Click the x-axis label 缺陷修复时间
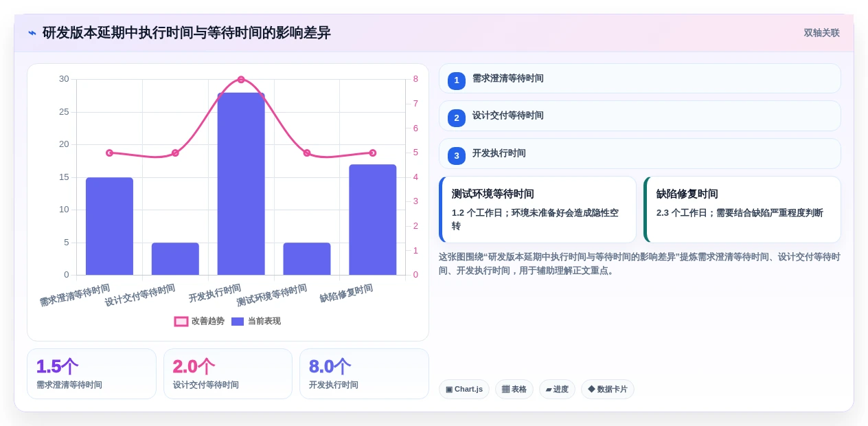 346,293
